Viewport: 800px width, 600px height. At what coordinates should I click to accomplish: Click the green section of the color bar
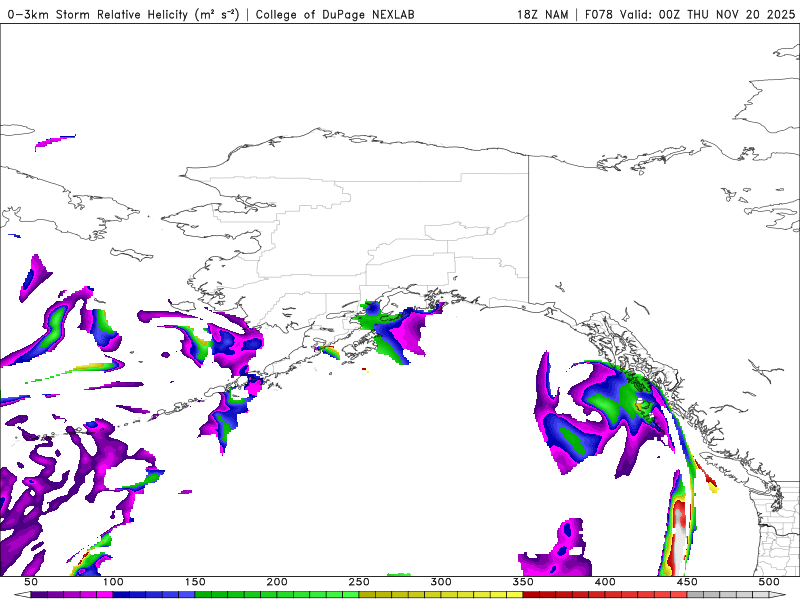coord(277,595)
